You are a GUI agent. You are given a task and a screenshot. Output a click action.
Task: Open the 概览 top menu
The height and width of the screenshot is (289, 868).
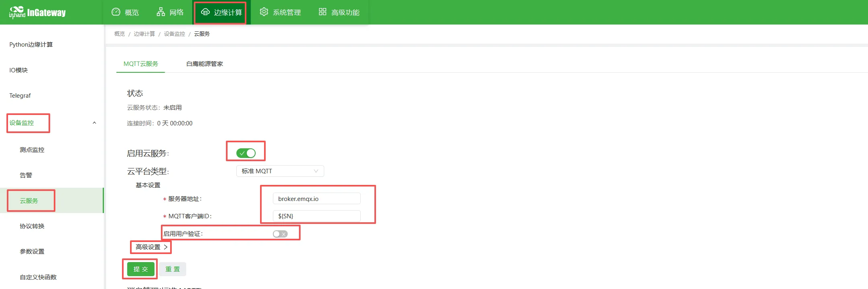pos(125,12)
